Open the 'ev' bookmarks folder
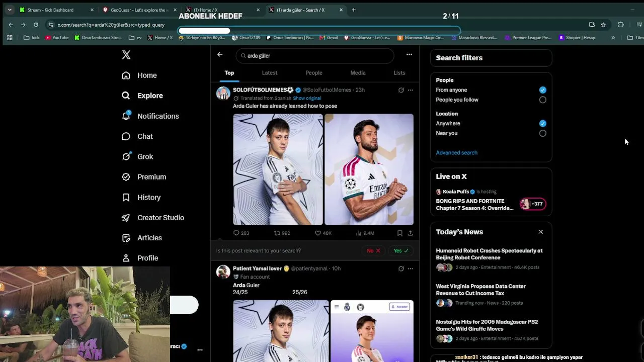This screenshot has width=644, height=362. pos(135,38)
